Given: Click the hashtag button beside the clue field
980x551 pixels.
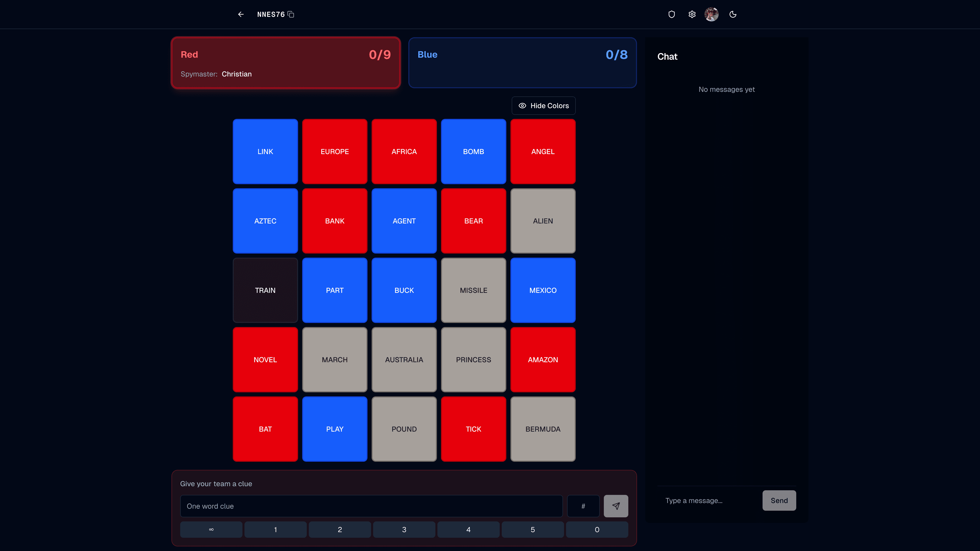Looking at the screenshot, I should click(x=583, y=506).
